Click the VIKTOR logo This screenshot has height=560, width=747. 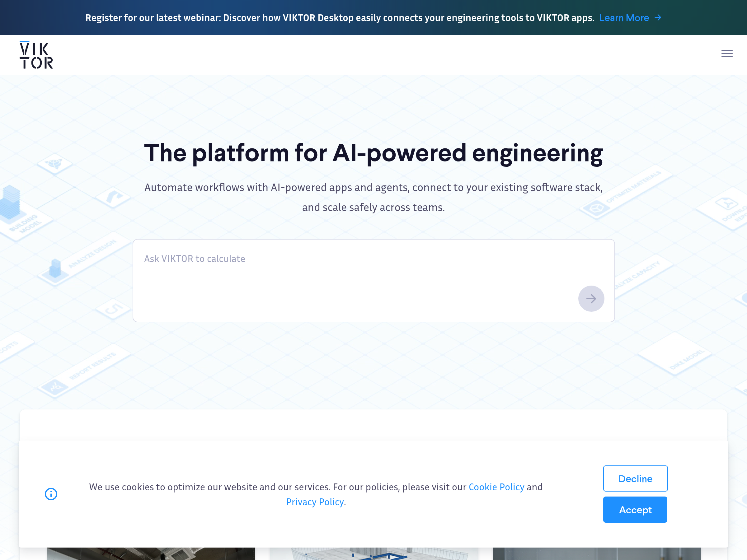click(x=36, y=55)
